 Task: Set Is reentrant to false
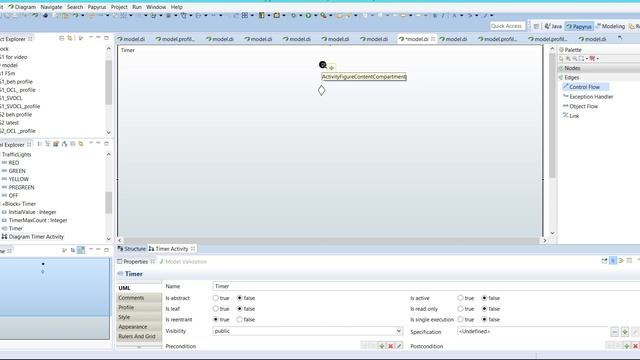[x=240, y=320]
